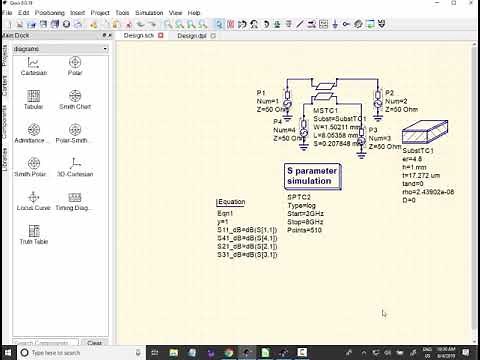This screenshot has height=360, width=480.
Task: Float the Main Dock panel
Action: pos(104,35)
